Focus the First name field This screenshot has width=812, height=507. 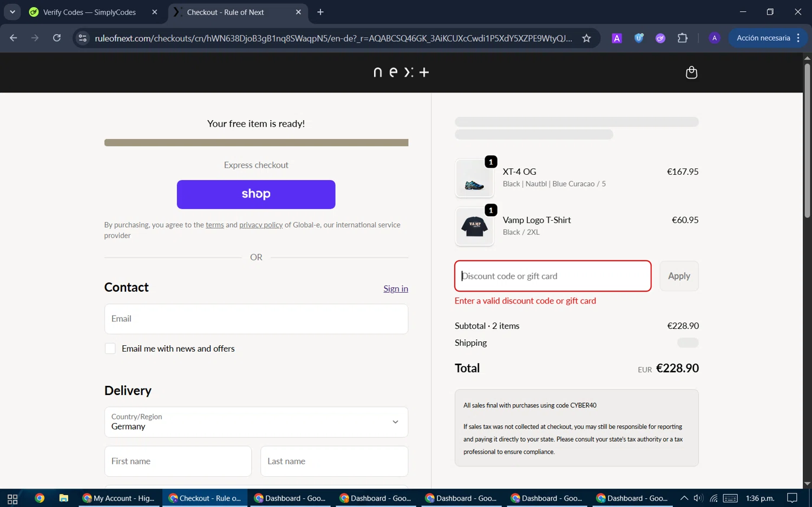tap(178, 461)
